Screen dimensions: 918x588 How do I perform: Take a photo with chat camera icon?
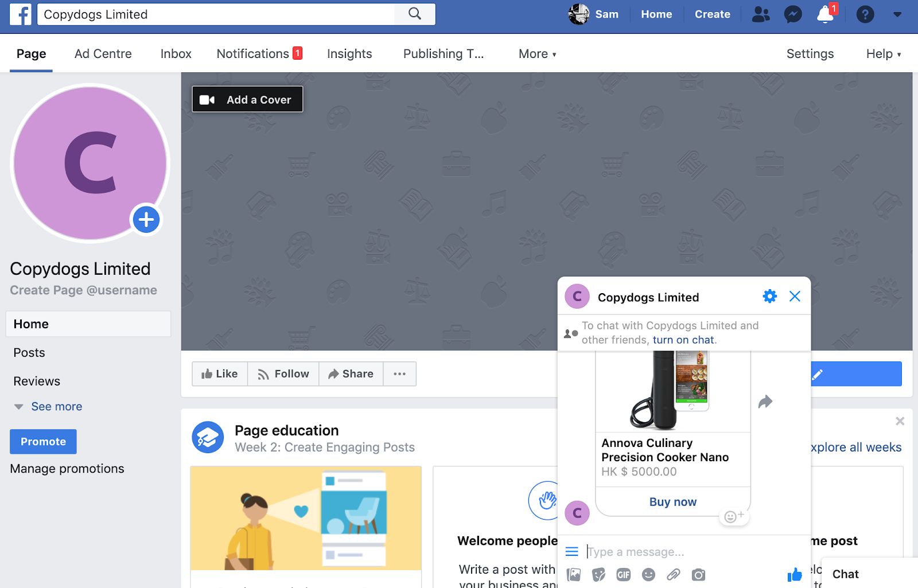(698, 575)
